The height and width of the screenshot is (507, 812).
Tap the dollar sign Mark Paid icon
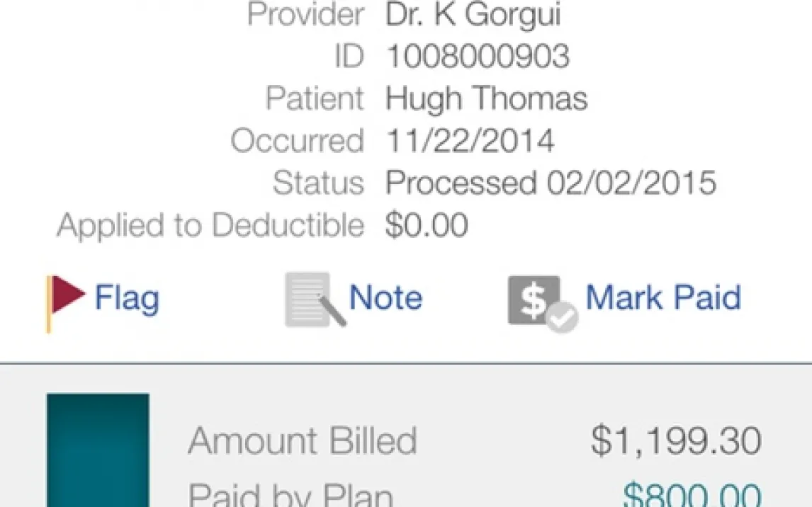[541, 302]
